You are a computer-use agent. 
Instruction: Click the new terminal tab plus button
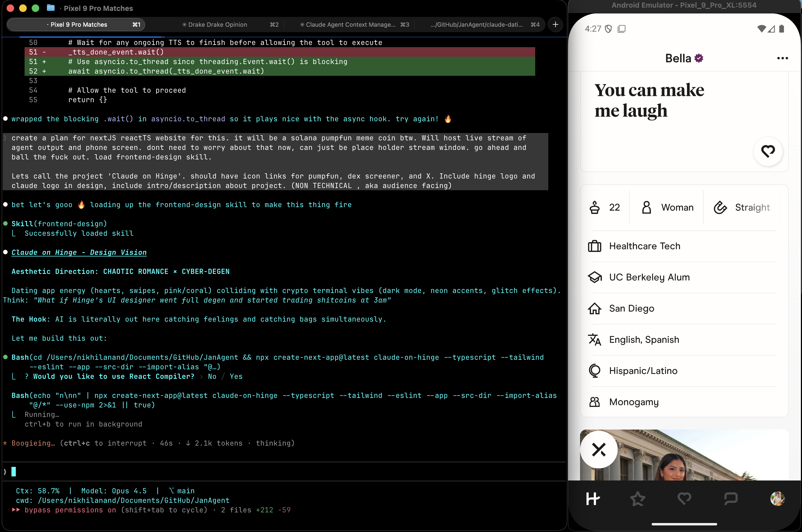555,25
